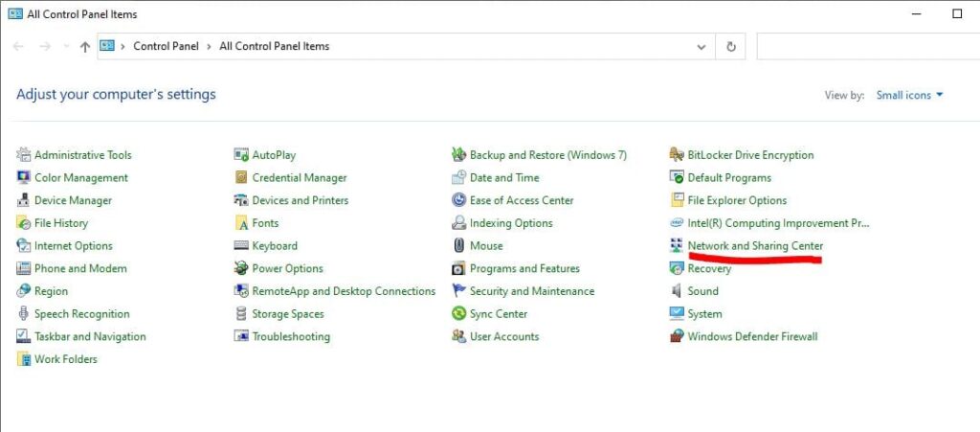Click the Refresh button beside address bar
The height and width of the screenshot is (432, 980).
(x=730, y=47)
